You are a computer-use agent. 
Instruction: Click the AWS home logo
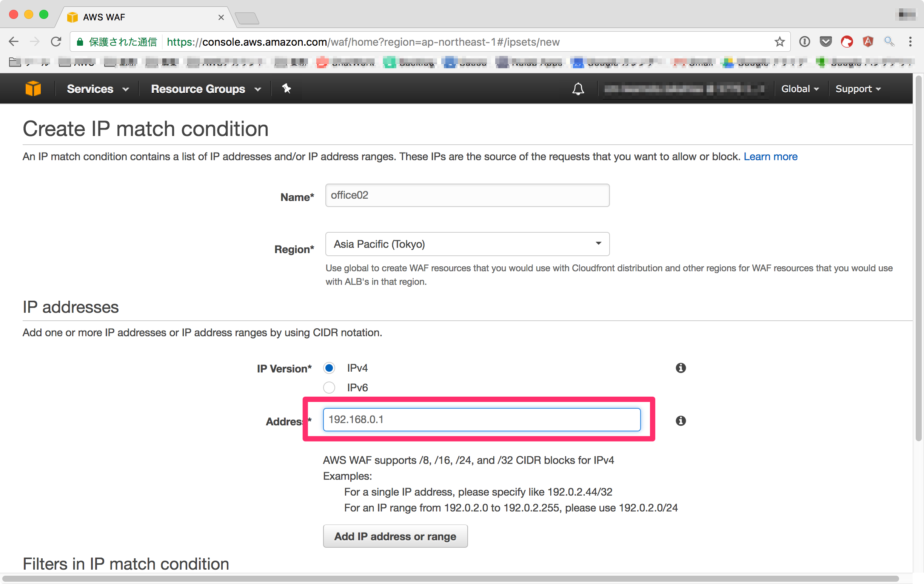[33, 88]
